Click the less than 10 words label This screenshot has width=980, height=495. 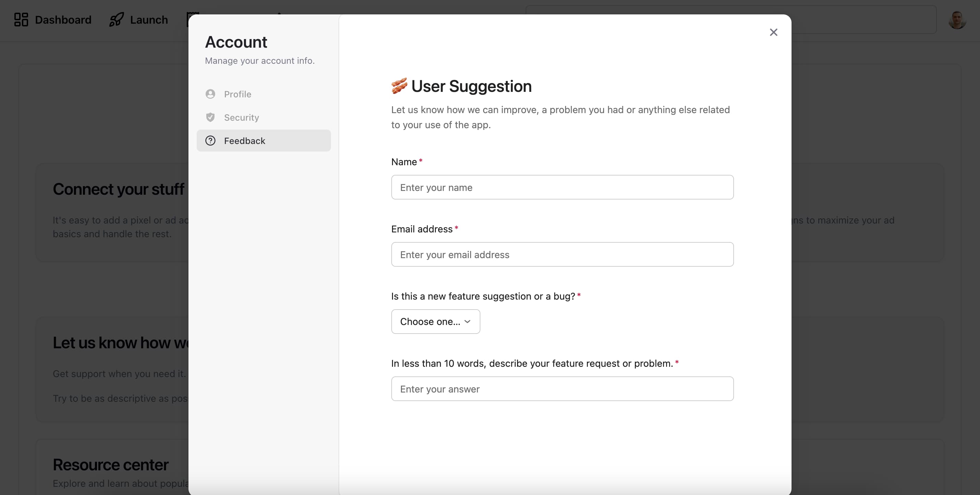click(x=532, y=363)
